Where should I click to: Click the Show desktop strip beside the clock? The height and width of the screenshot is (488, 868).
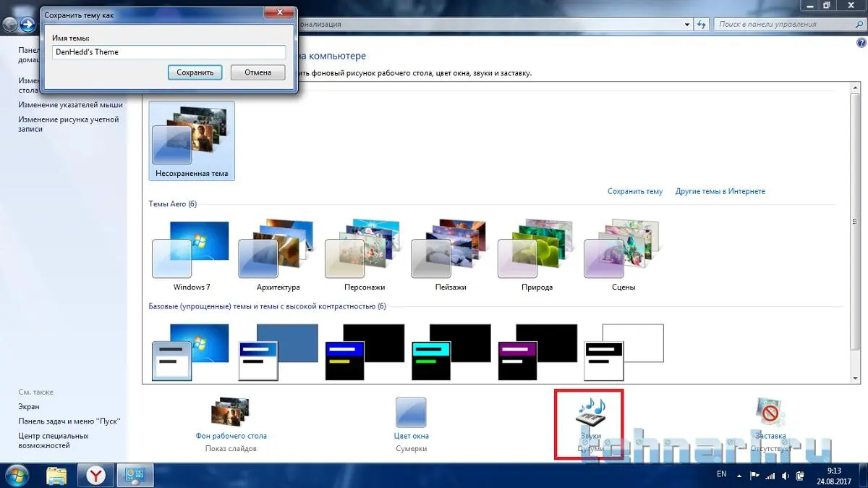click(x=862, y=476)
